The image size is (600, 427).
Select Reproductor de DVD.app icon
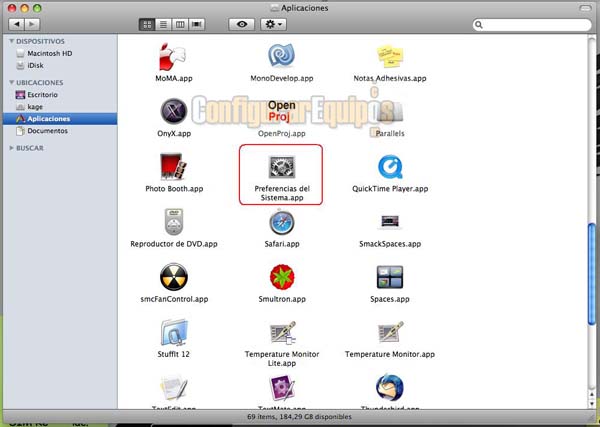[x=174, y=222]
